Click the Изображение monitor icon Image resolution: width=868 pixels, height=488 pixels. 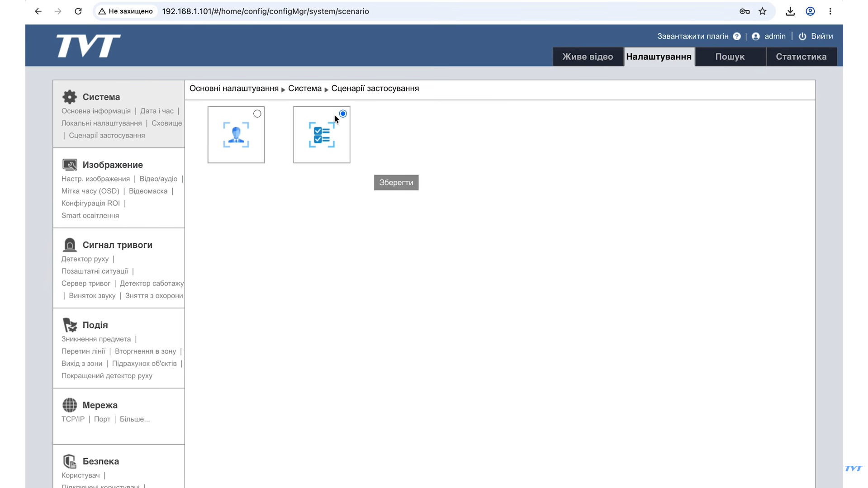click(x=70, y=165)
